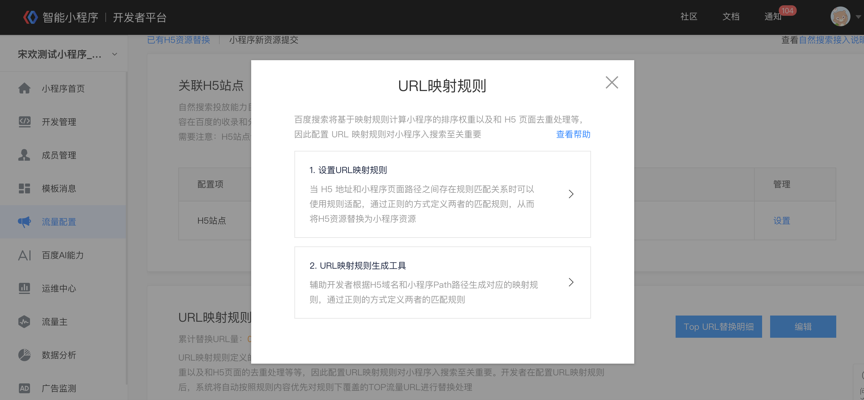Viewport: 864px width, 400px height.
Task: Expand the 设置URL映射规则 option arrow
Action: (x=571, y=194)
